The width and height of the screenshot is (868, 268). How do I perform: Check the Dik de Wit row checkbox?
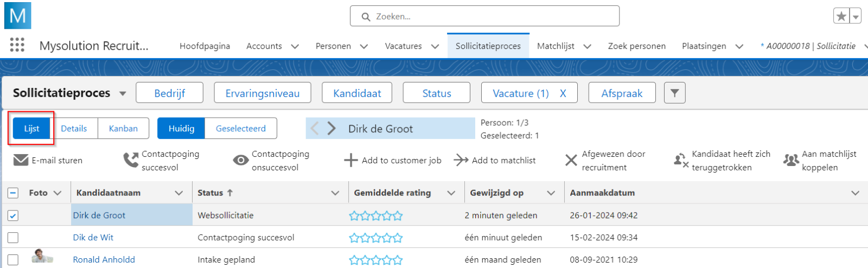[13, 238]
